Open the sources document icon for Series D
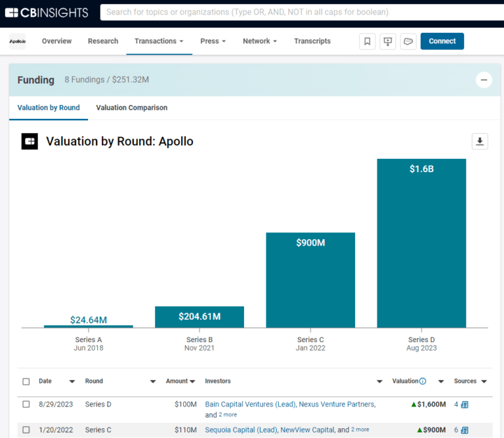The height and width of the screenshot is (438, 504). click(x=465, y=405)
